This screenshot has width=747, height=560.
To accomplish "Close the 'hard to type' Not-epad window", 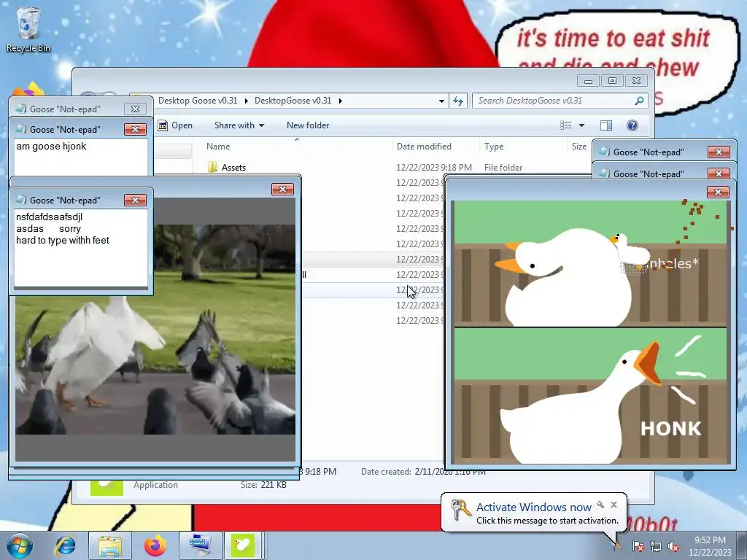I will click(135, 200).
